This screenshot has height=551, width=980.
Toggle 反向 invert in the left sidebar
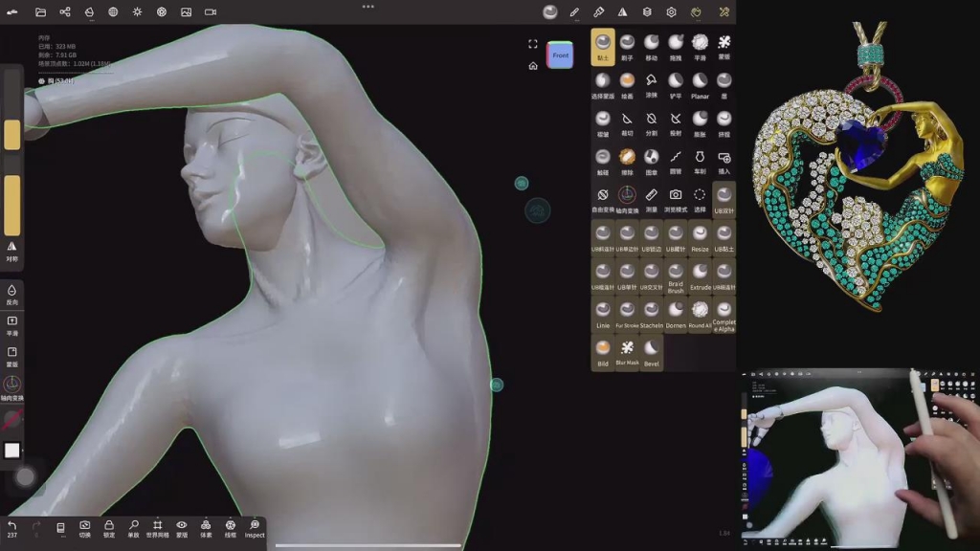point(11,295)
